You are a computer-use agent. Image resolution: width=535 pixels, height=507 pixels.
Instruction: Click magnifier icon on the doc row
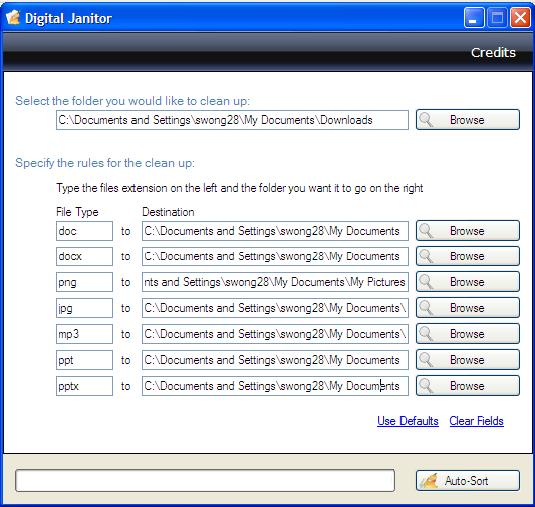click(426, 231)
